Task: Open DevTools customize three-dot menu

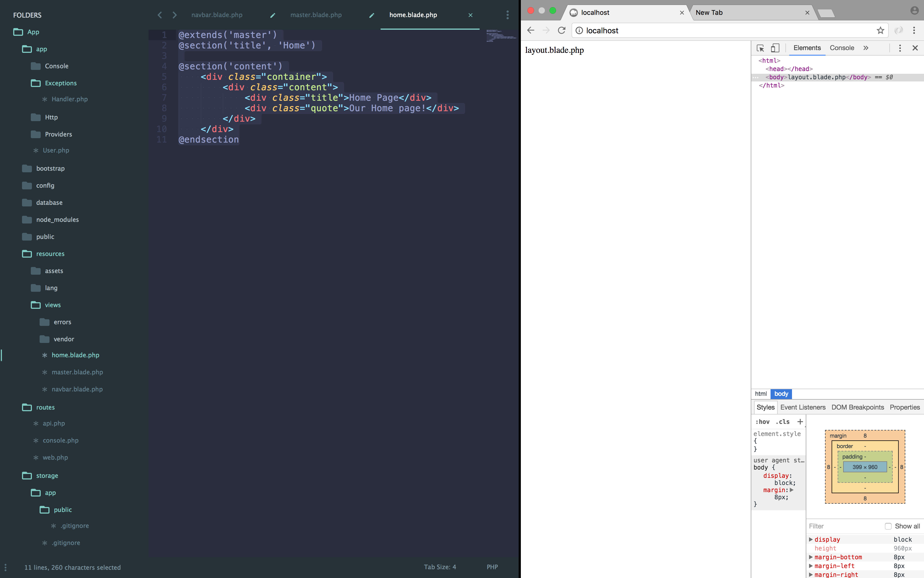Action: click(900, 48)
